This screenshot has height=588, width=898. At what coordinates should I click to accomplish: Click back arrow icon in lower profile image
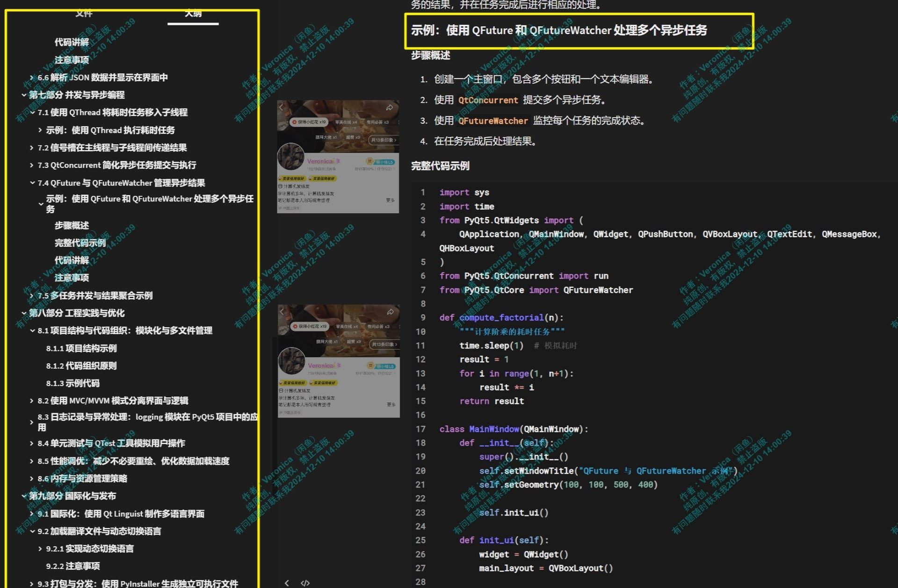coord(282,312)
